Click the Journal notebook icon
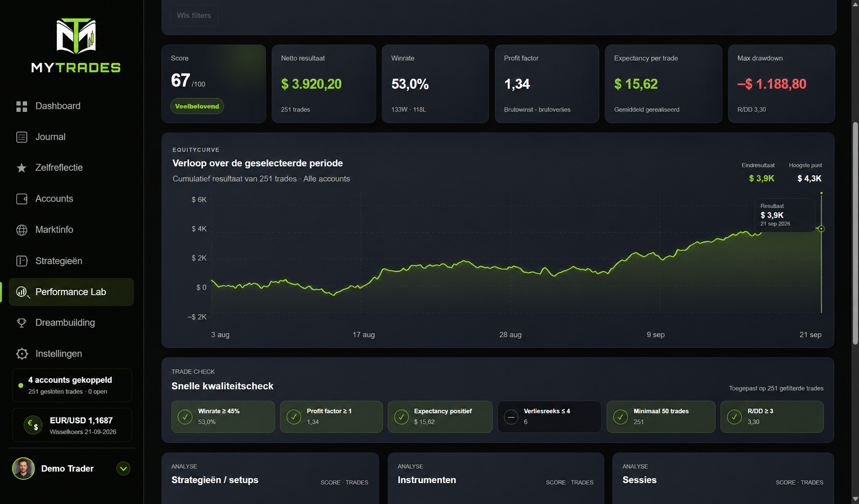 tap(22, 137)
